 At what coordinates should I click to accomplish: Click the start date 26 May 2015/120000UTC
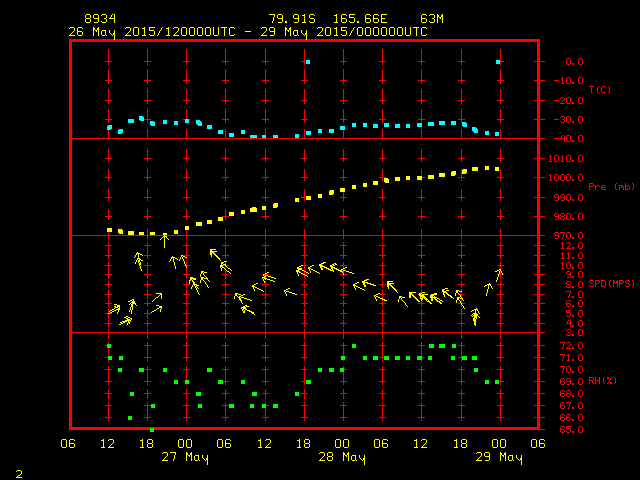(x=152, y=32)
